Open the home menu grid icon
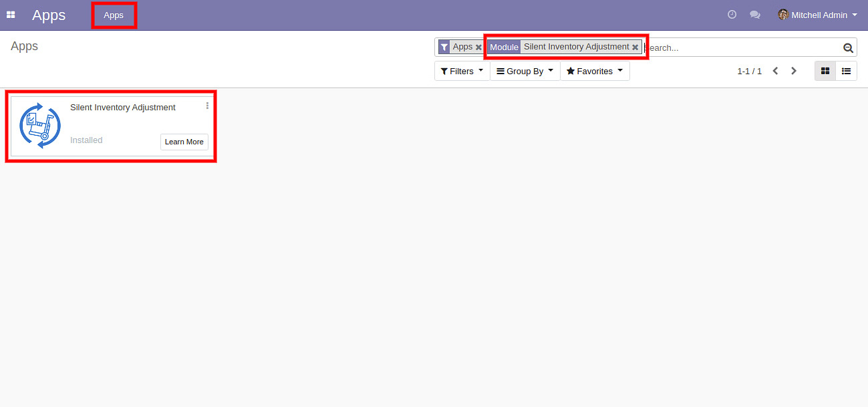The height and width of the screenshot is (407, 868). pyautogui.click(x=11, y=15)
